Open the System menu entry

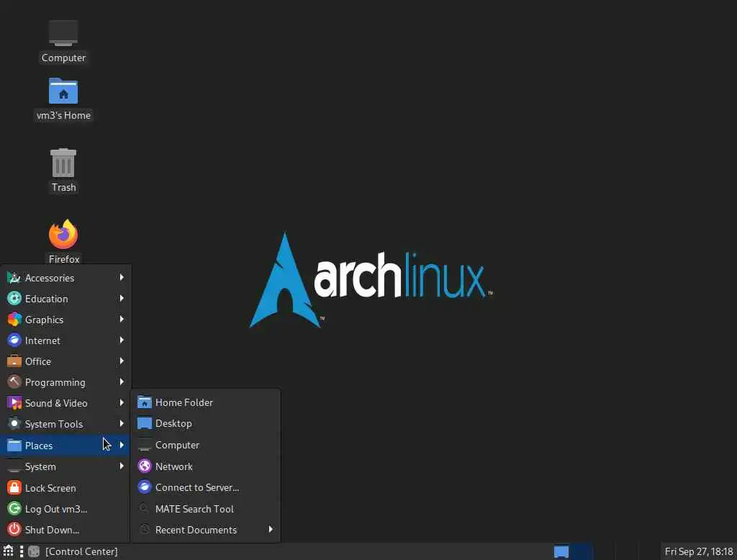tap(65, 466)
